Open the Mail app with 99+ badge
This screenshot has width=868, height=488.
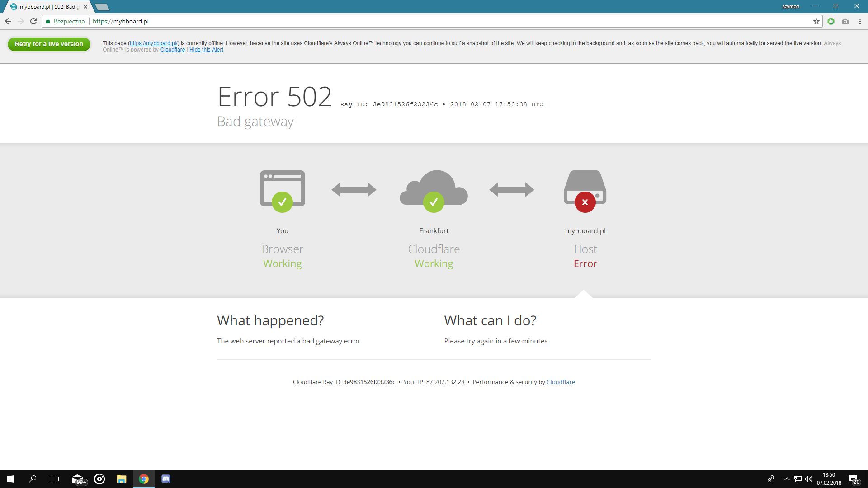(78, 479)
